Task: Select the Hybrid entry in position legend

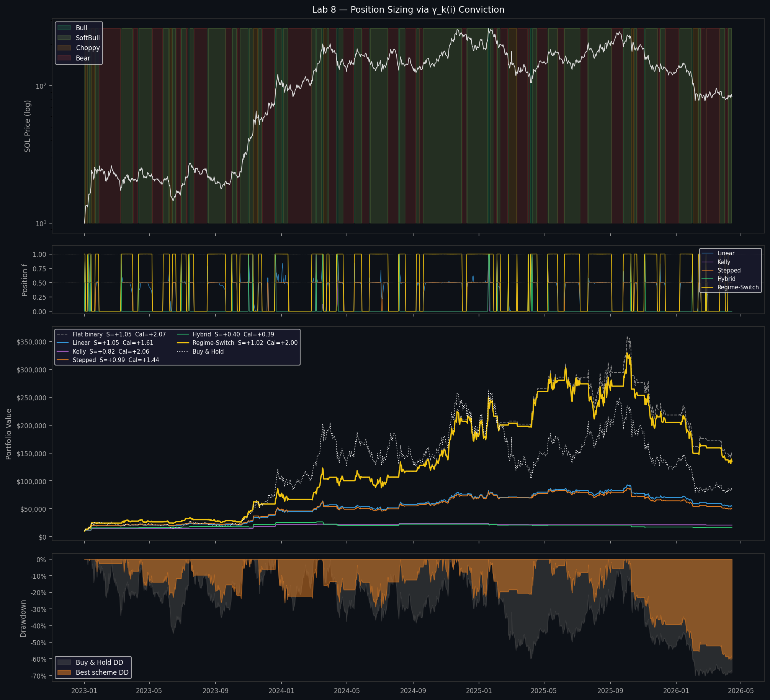Action: 719,279
